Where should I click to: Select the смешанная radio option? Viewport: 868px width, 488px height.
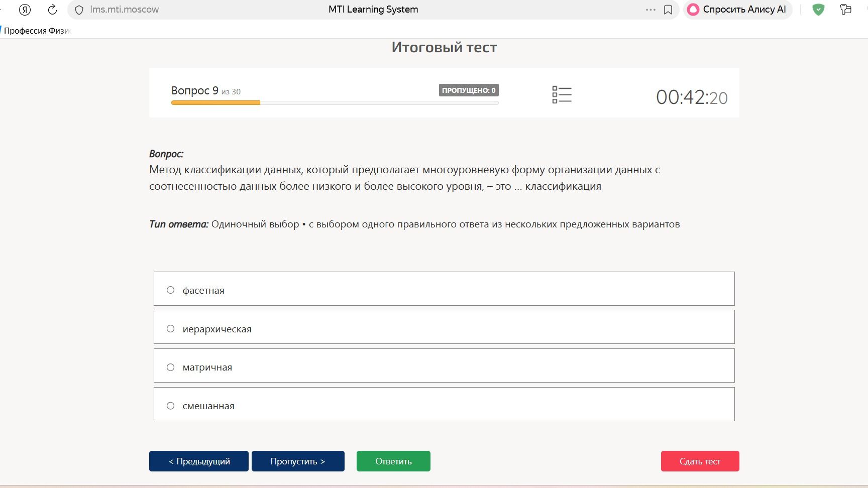point(170,406)
